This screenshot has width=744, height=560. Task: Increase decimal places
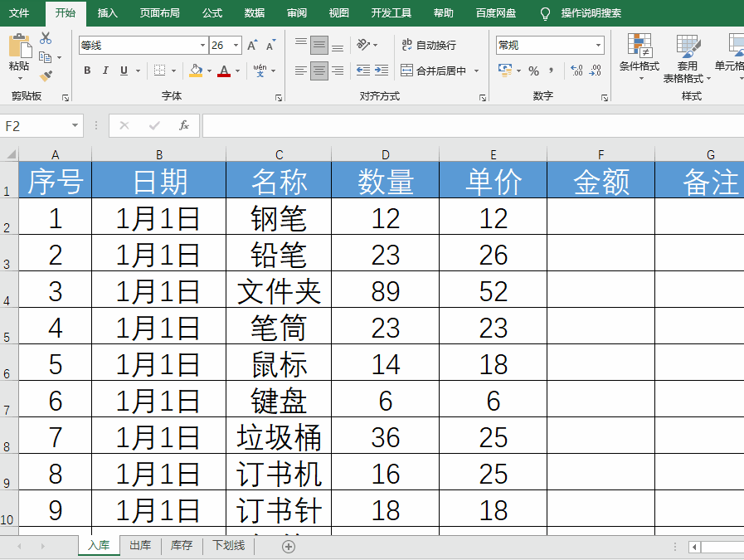click(576, 71)
